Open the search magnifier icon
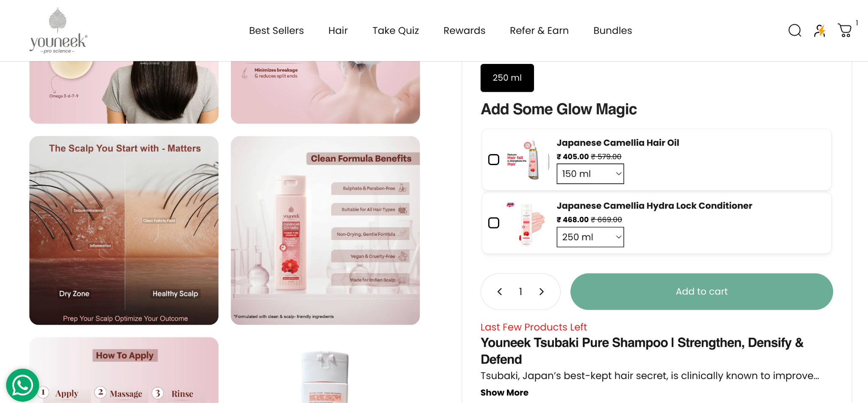 click(795, 30)
